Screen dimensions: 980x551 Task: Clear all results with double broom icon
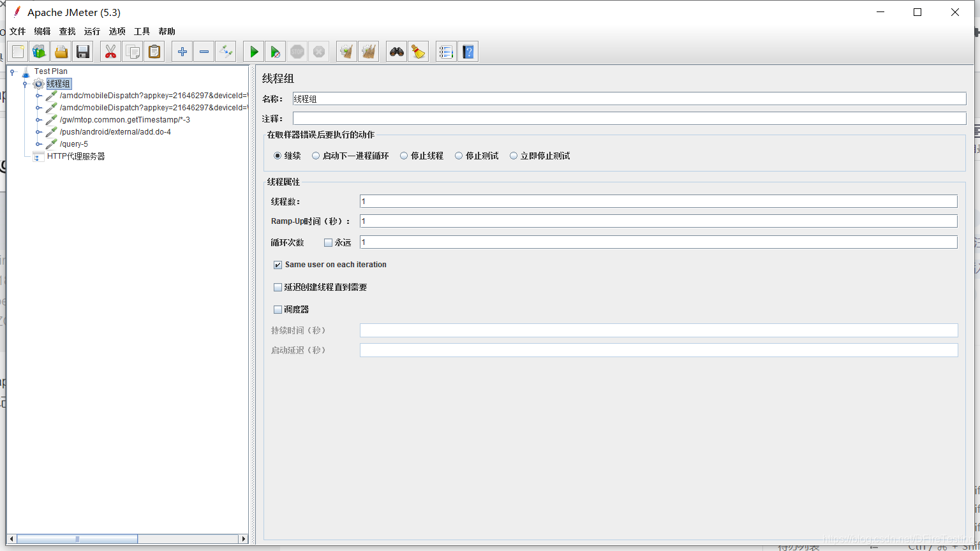368,52
